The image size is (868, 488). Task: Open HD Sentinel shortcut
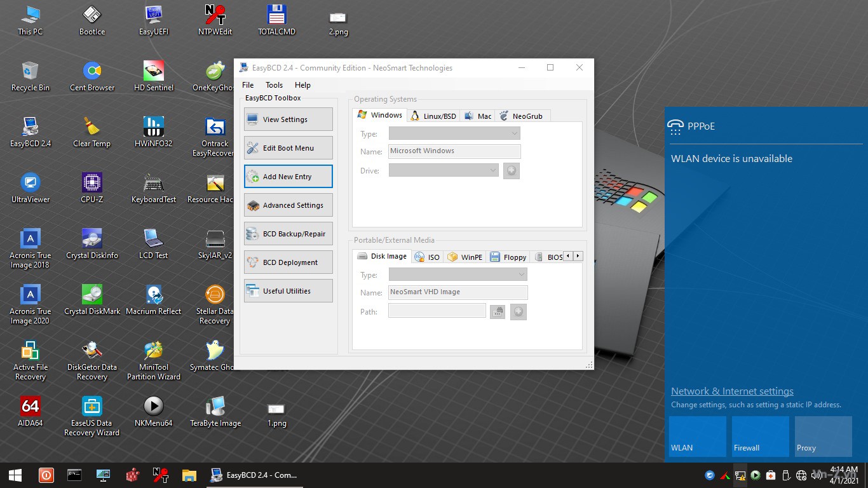154,76
